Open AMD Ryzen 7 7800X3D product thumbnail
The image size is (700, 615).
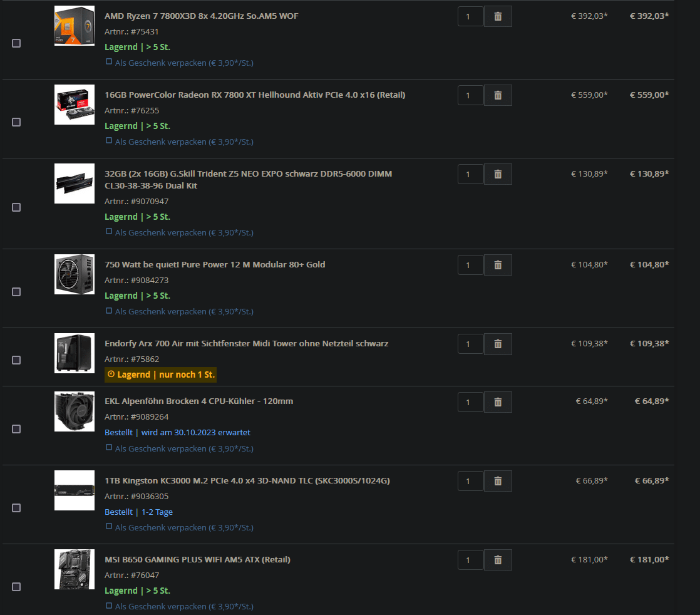click(x=75, y=26)
